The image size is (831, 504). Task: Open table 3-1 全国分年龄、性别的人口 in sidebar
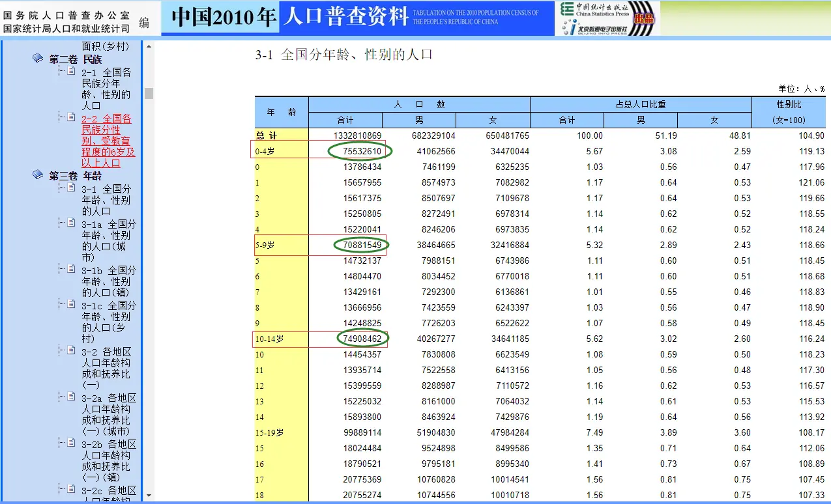[106, 200]
